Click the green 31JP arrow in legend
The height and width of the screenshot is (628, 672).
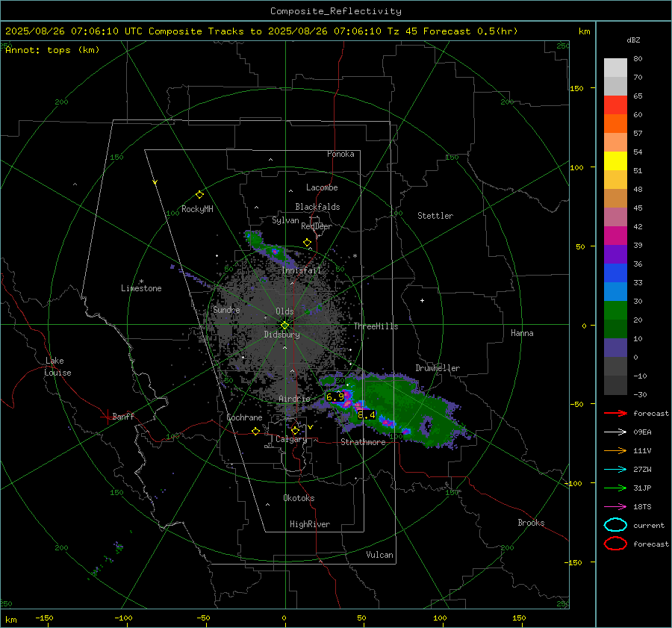coord(615,488)
